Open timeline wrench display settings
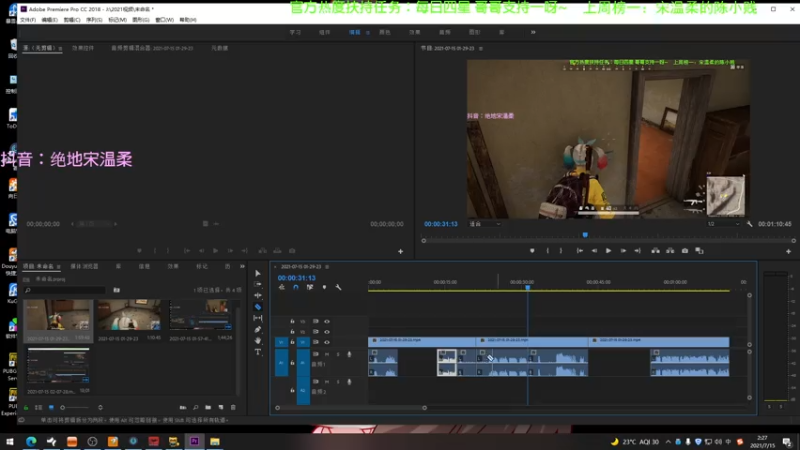 tap(338, 287)
